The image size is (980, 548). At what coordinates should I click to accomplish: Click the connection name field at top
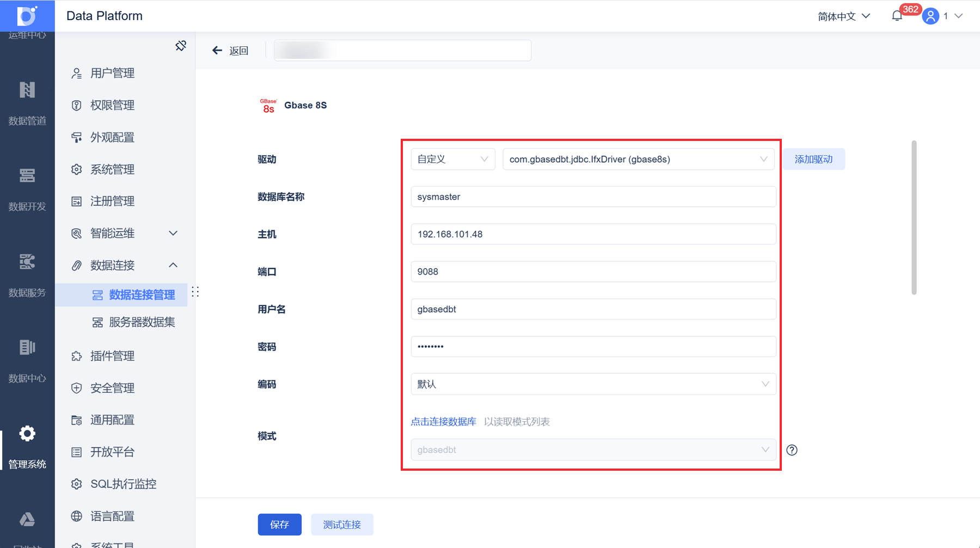click(x=403, y=51)
